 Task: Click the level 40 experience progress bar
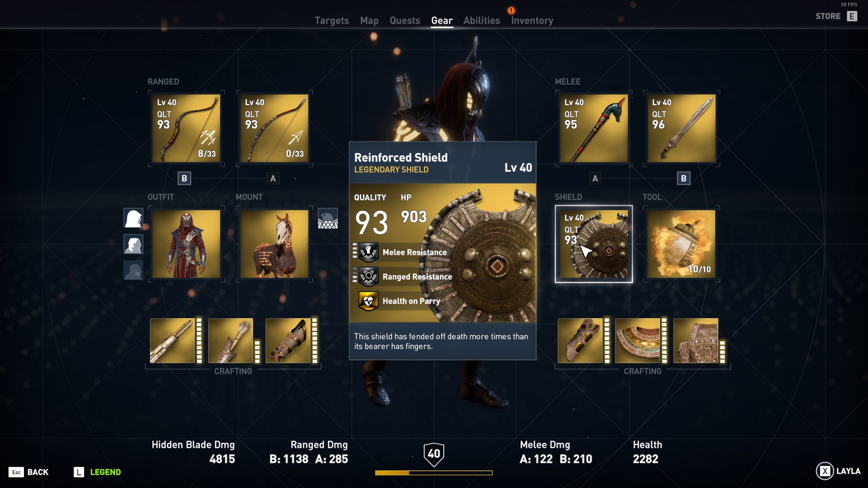pos(434,473)
